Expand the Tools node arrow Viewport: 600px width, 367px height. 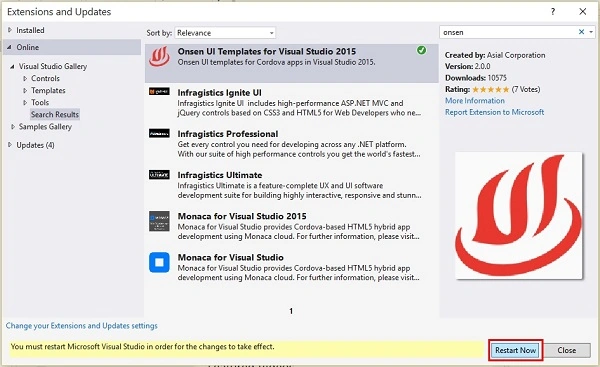click(x=25, y=103)
